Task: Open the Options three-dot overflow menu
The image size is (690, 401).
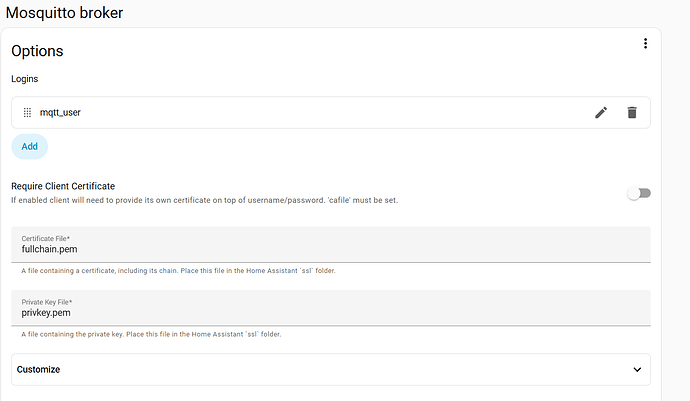Action: point(646,44)
